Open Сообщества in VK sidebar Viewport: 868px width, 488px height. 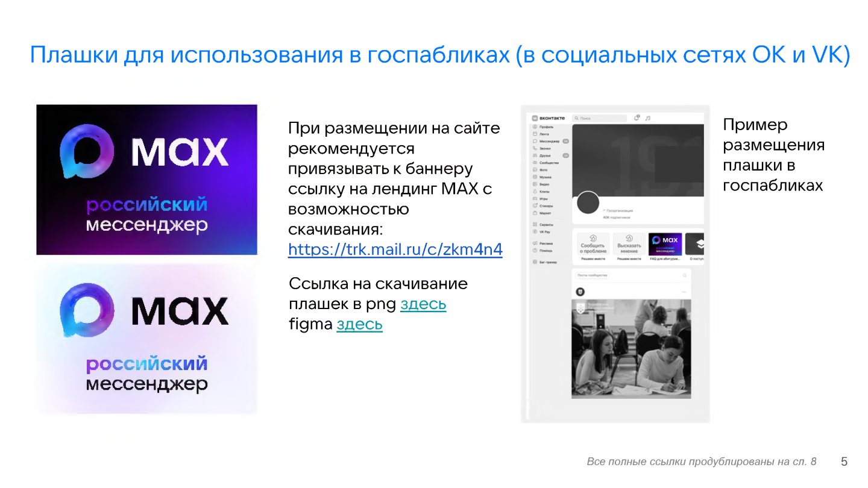[546, 163]
